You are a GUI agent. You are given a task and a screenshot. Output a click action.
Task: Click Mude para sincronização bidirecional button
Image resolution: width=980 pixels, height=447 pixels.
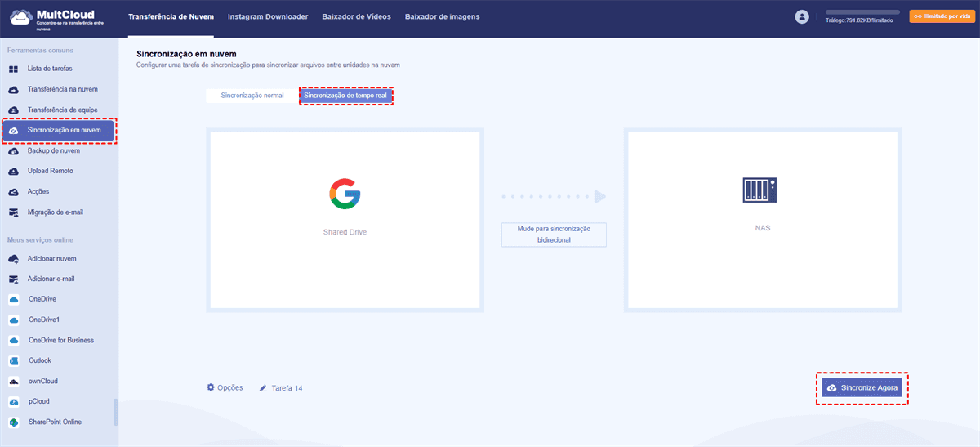point(554,235)
